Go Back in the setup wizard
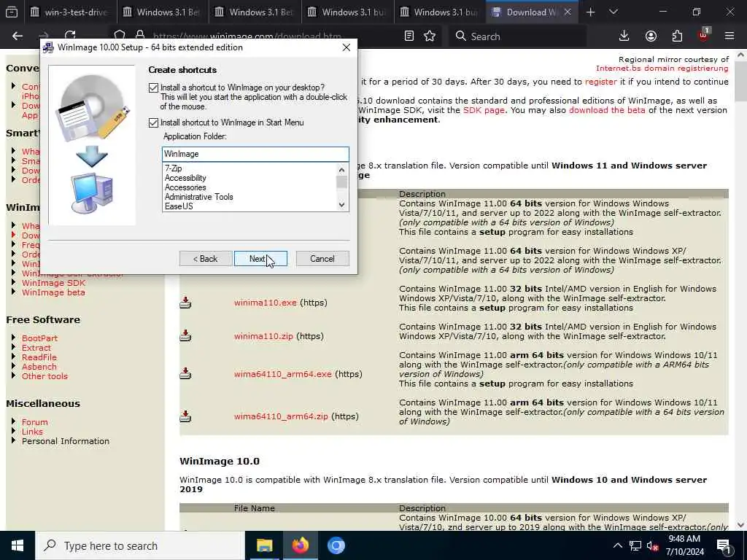The height and width of the screenshot is (560, 747). (x=206, y=259)
